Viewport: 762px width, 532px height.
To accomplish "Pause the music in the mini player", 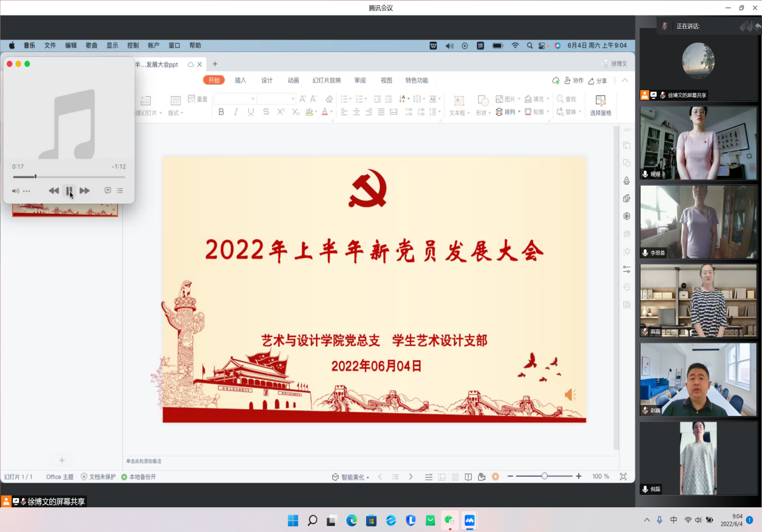I will click(x=69, y=191).
